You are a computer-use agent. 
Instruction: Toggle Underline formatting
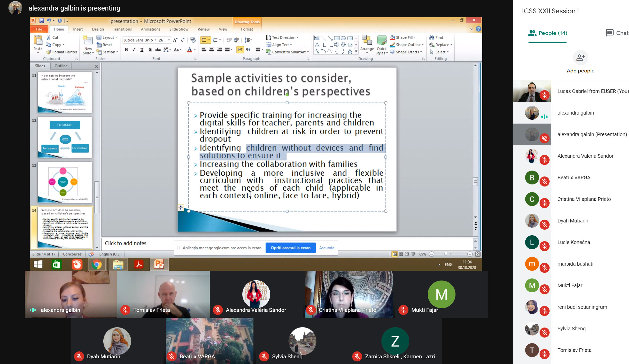point(142,50)
